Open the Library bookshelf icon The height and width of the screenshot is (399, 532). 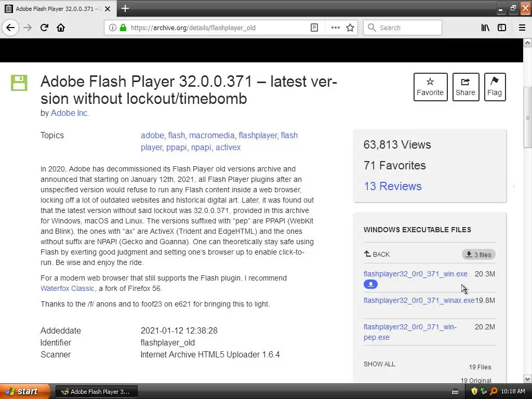tap(485, 28)
